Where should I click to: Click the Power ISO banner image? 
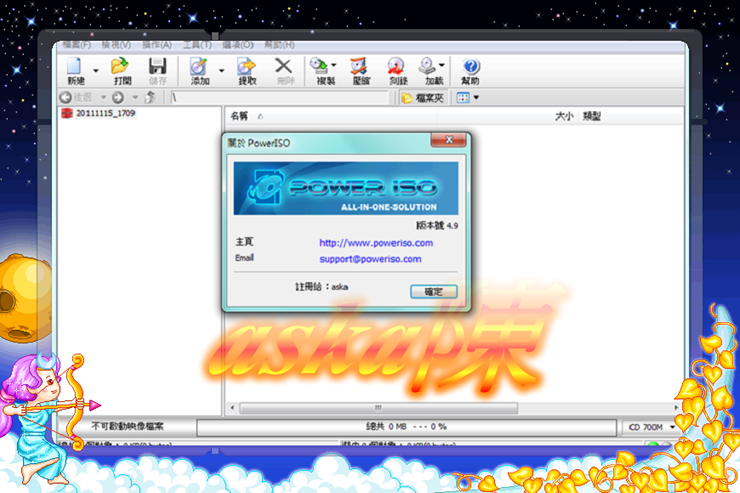pos(346,188)
